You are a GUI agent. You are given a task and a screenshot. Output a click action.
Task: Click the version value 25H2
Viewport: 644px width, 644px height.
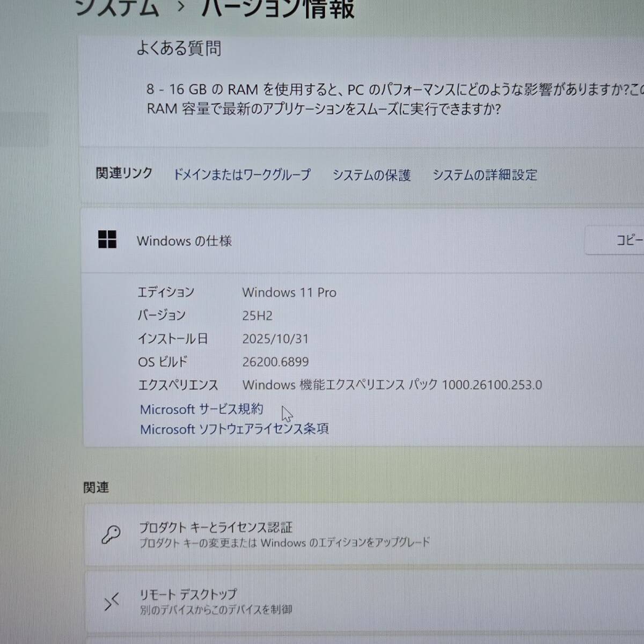[x=257, y=316]
